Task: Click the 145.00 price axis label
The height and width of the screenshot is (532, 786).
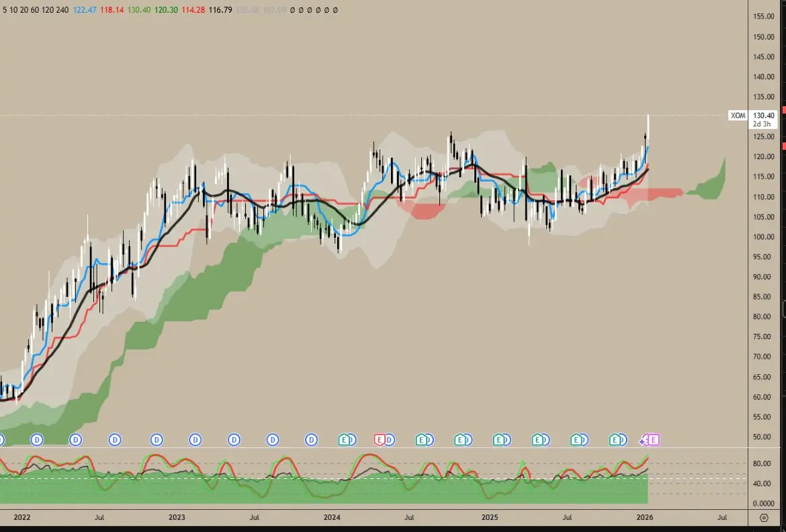Action: point(763,56)
